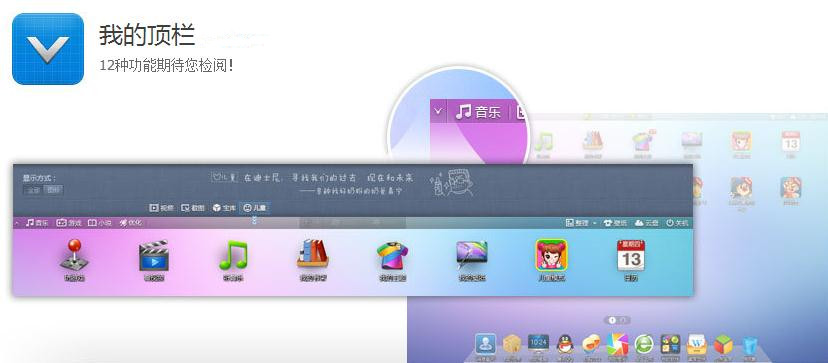Screen dimensions: 828x363
Task: Select page indicator dot 1 on desktop
Action: 612,320
